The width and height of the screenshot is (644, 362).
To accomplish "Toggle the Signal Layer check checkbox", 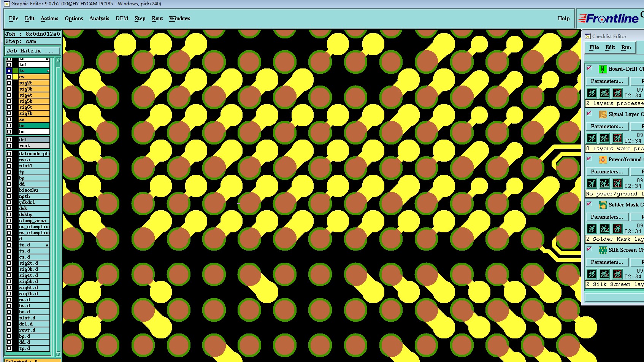I will point(589,113).
